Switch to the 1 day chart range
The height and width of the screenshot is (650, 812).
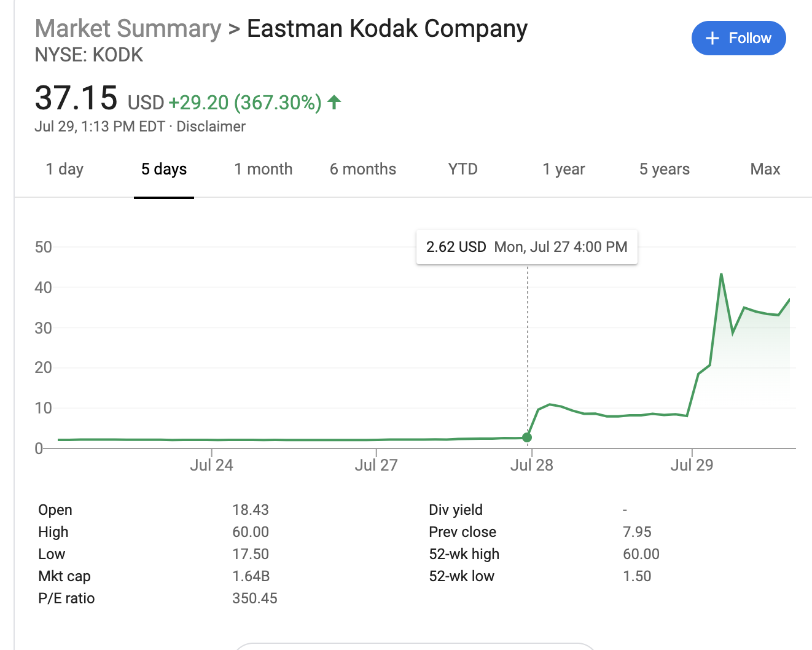click(64, 169)
